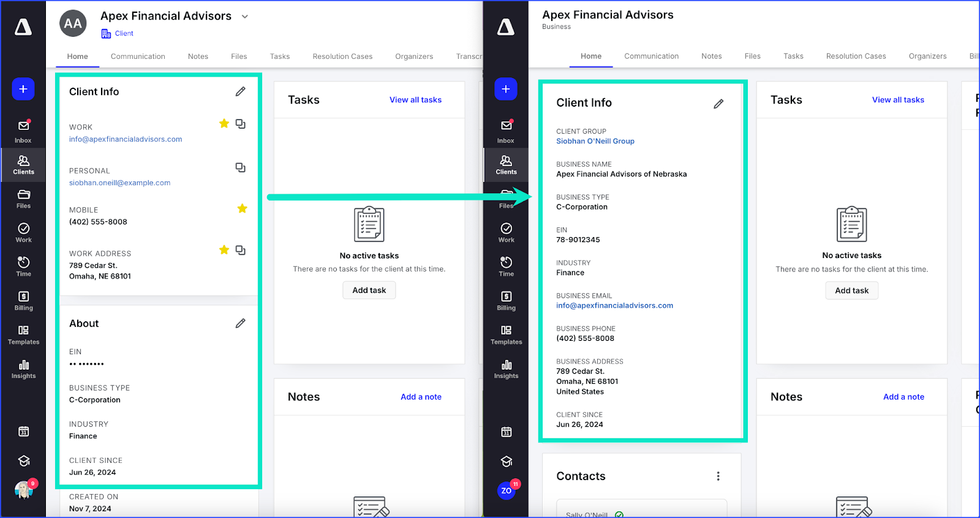Toggle the star on work address
Screen dimensions: 980x518
(224, 250)
